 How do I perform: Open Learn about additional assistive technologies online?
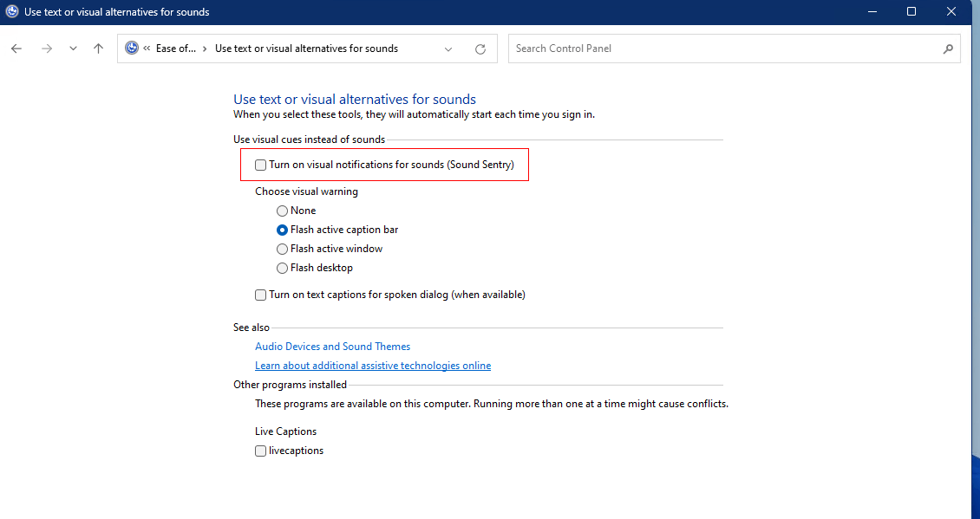(373, 366)
